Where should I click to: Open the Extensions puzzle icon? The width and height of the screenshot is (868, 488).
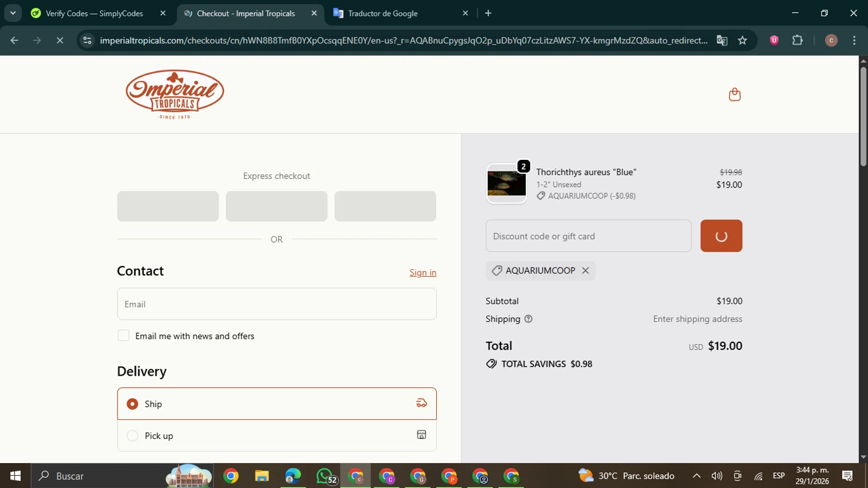pyautogui.click(x=797, y=41)
